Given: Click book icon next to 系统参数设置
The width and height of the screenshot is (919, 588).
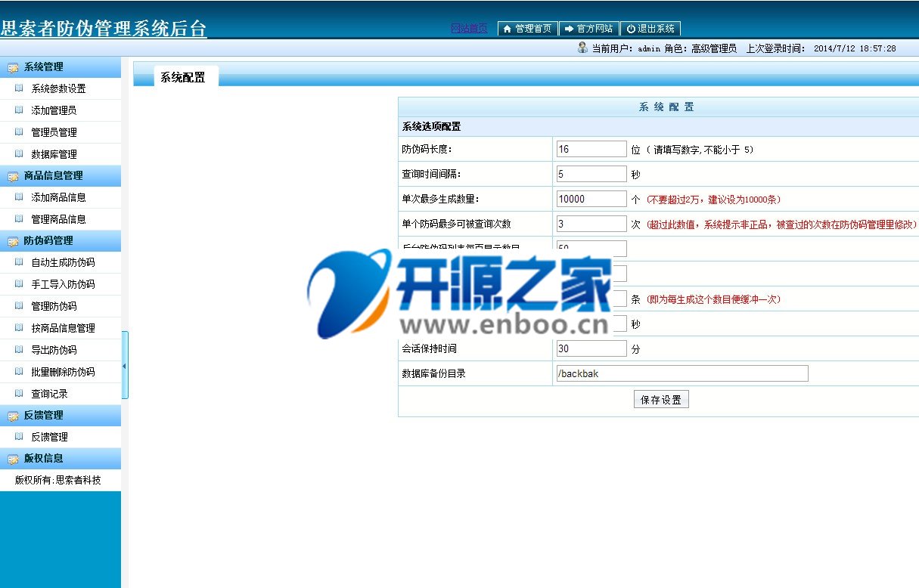Looking at the screenshot, I should coord(19,88).
